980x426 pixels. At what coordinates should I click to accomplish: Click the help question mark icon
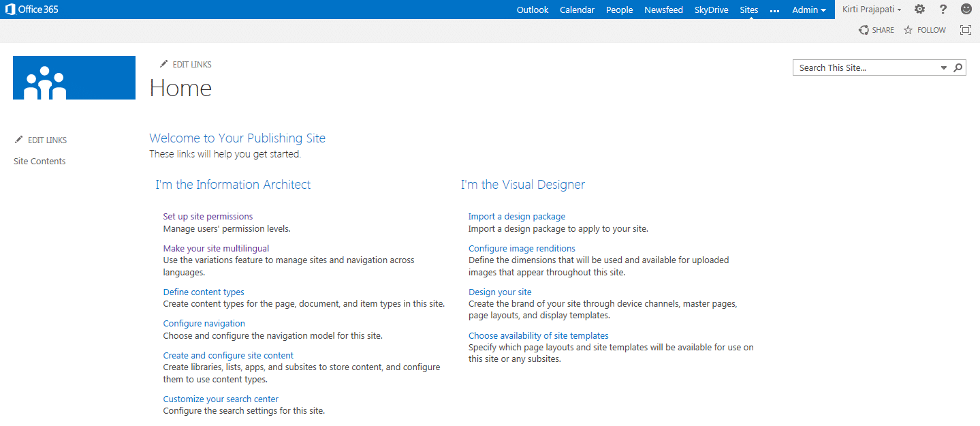(x=943, y=10)
